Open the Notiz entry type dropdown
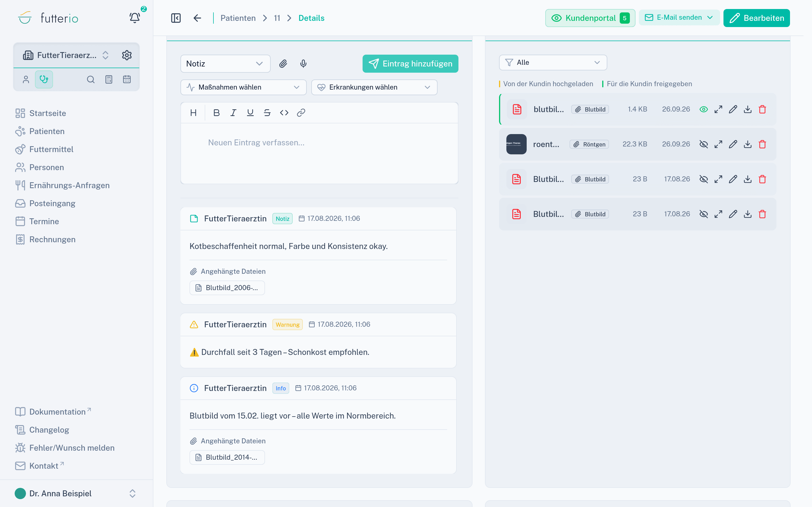The height and width of the screenshot is (507, 812). tap(226, 64)
